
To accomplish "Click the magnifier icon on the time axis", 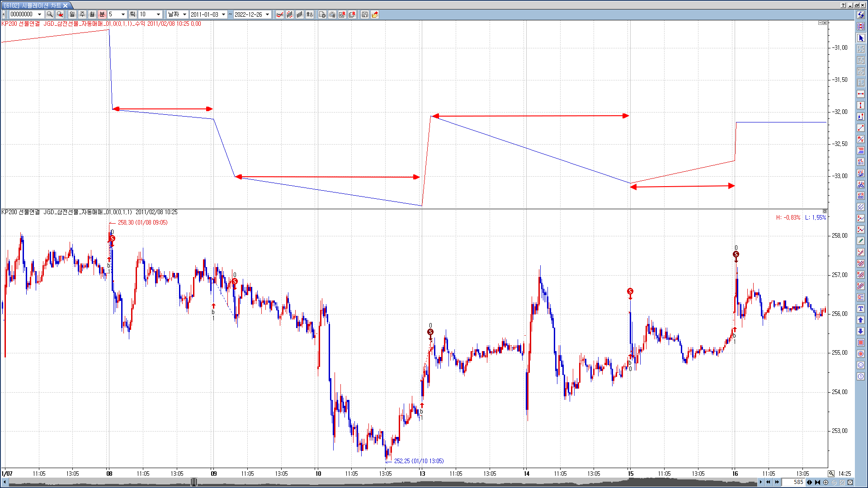I will coord(831,474).
